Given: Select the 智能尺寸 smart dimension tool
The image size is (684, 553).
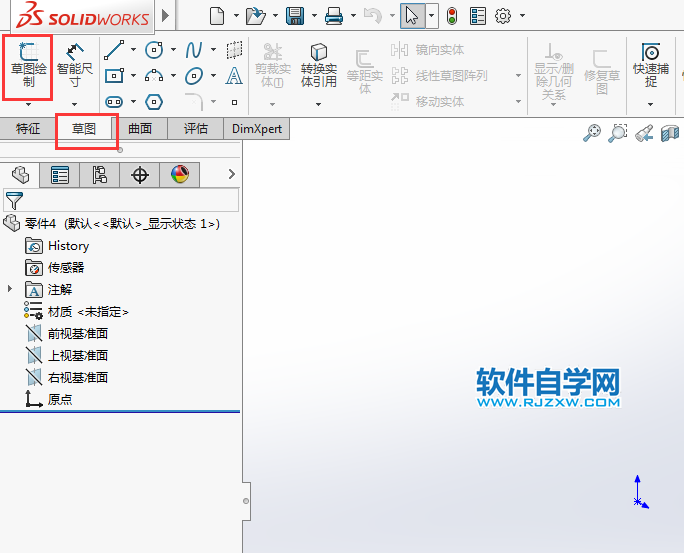Looking at the screenshot, I should [75, 65].
